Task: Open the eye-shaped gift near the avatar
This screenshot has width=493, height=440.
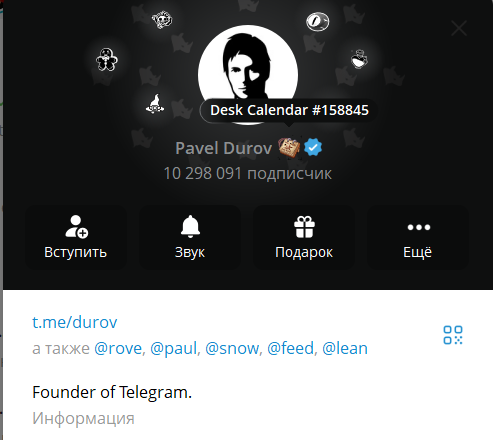Action: pyautogui.click(x=318, y=22)
